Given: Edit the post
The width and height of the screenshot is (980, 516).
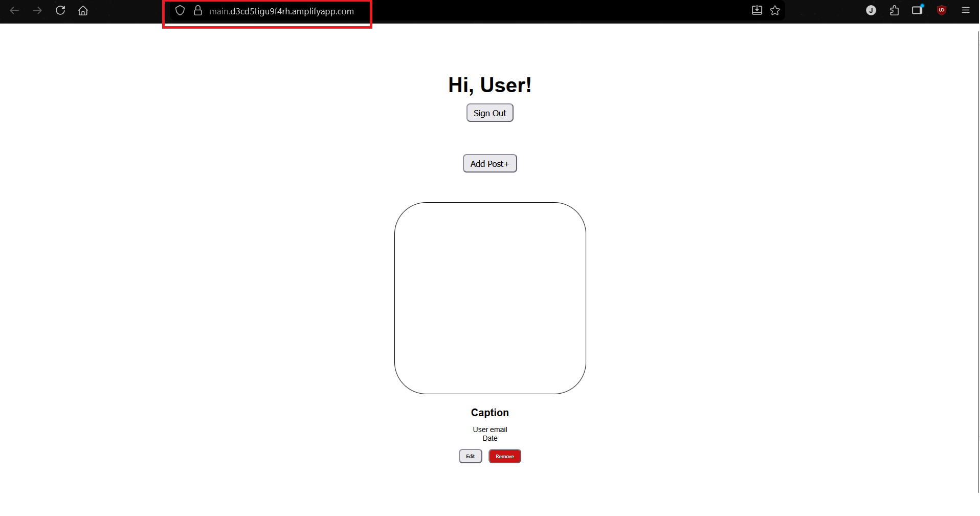Looking at the screenshot, I should pyautogui.click(x=471, y=456).
